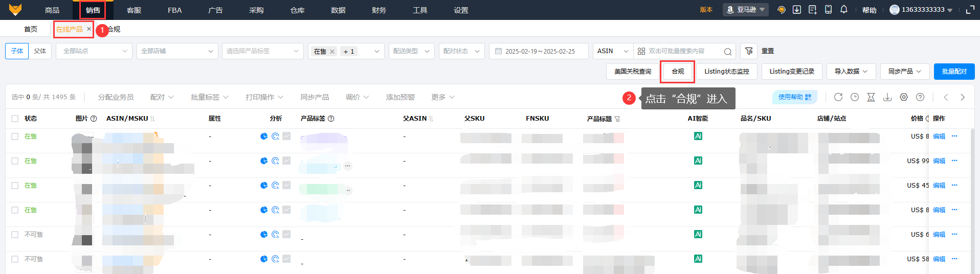The image size is (980, 274).
Task: Open the mobile phone icon in header
Action: pos(829,10)
